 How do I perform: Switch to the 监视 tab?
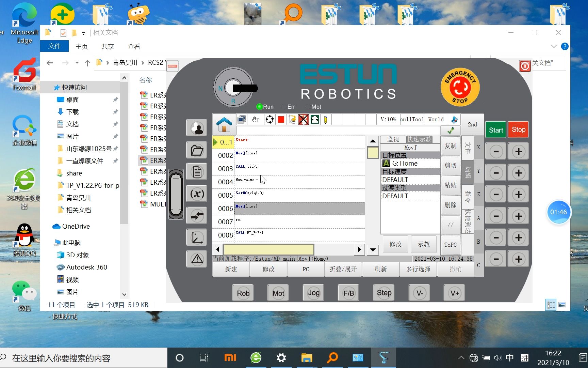[x=393, y=139]
